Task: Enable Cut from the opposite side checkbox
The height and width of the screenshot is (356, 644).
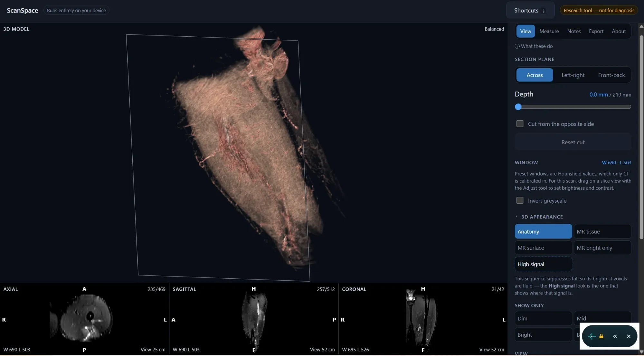Action: 520,124
